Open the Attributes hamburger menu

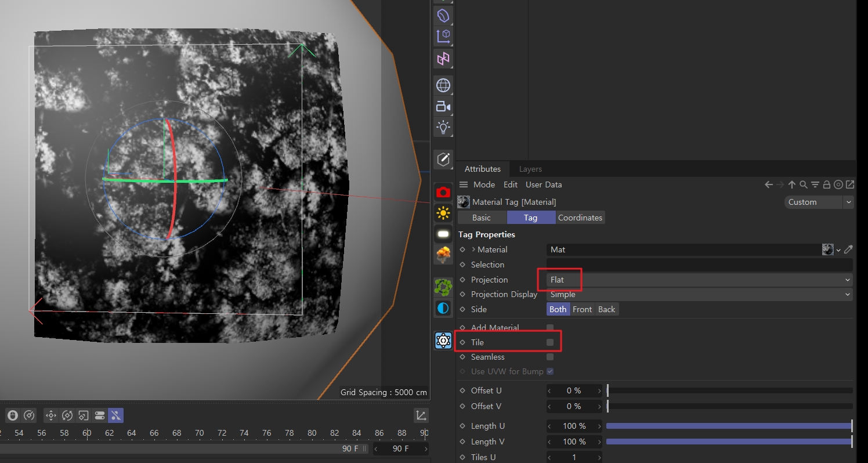(464, 185)
